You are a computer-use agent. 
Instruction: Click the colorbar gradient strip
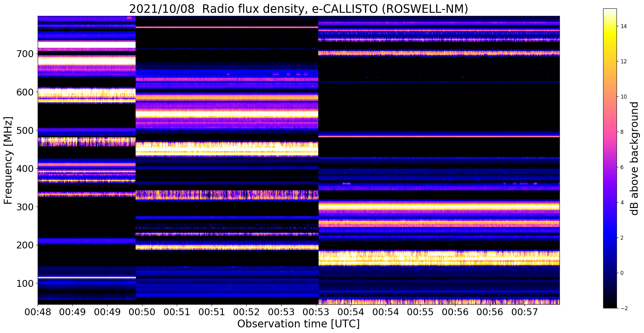pos(610,158)
